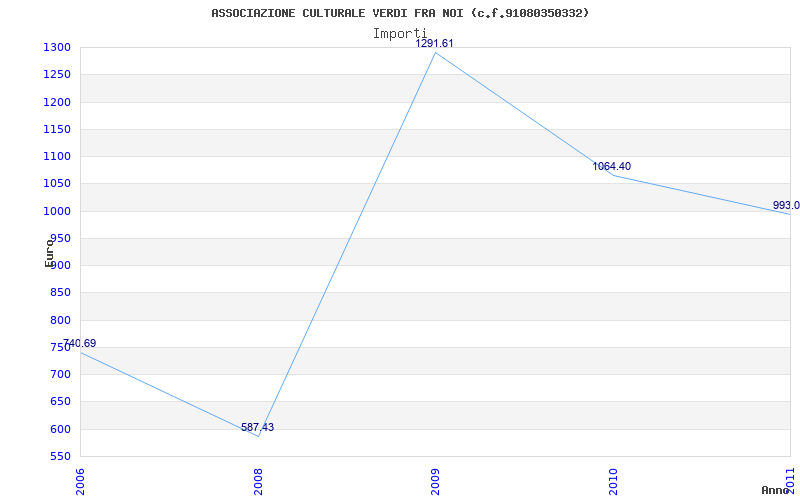Image resolution: width=800 pixels, height=500 pixels.
Task: Select the 587.43 data label
Action: tap(257, 428)
